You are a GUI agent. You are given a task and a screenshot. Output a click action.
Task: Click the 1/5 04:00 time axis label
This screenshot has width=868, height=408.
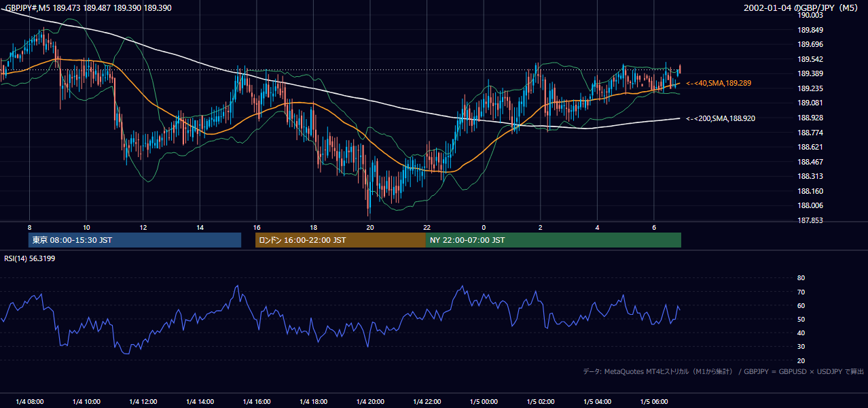click(597, 402)
